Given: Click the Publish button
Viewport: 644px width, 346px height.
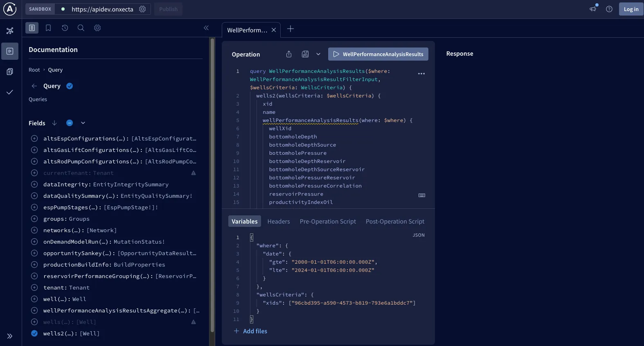Looking at the screenshot, I should [169, 9].
